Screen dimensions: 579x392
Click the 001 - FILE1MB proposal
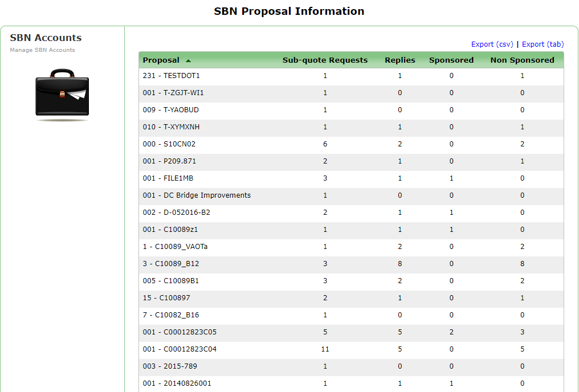(168, 178)
